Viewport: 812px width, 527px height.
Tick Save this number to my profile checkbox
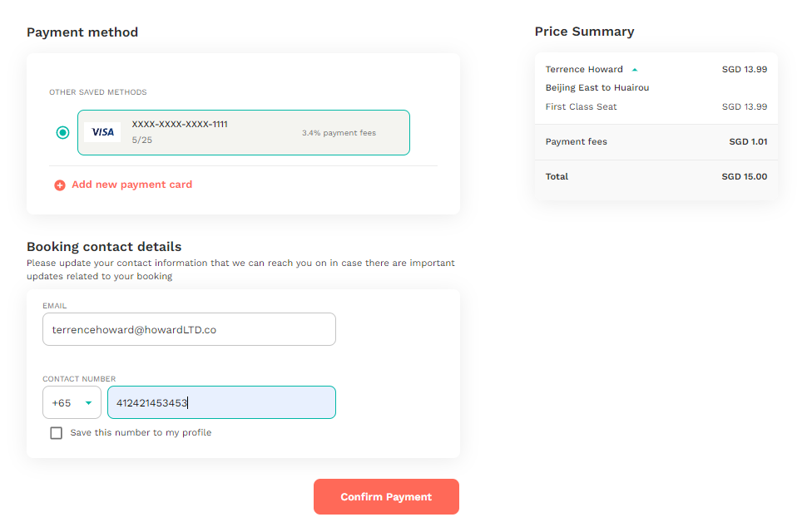tap(56, 433)
